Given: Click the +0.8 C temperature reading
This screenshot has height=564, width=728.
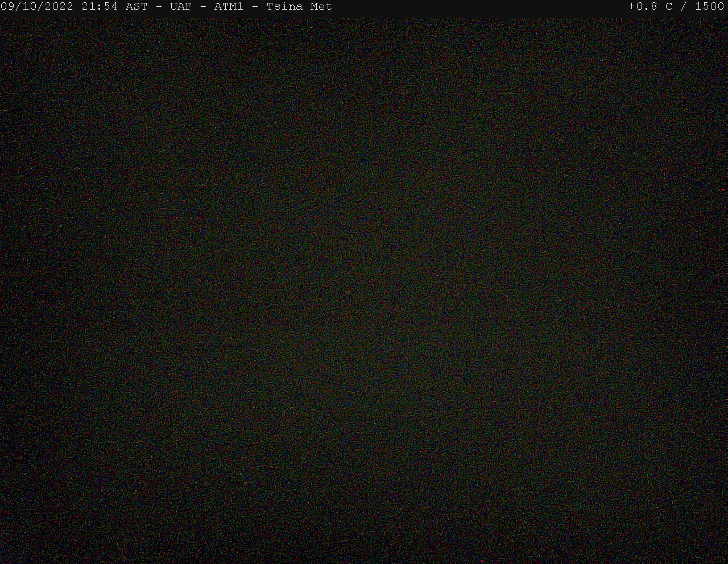Looking at the screenshot, I should (x=651, y=7).
